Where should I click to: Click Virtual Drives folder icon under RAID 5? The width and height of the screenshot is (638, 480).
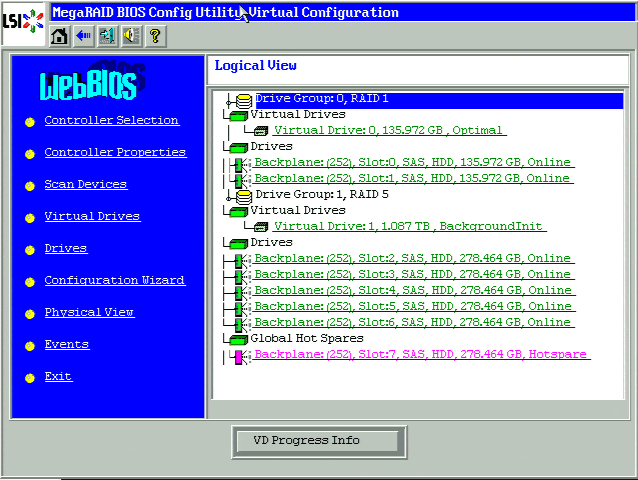[x=238, y=212]
